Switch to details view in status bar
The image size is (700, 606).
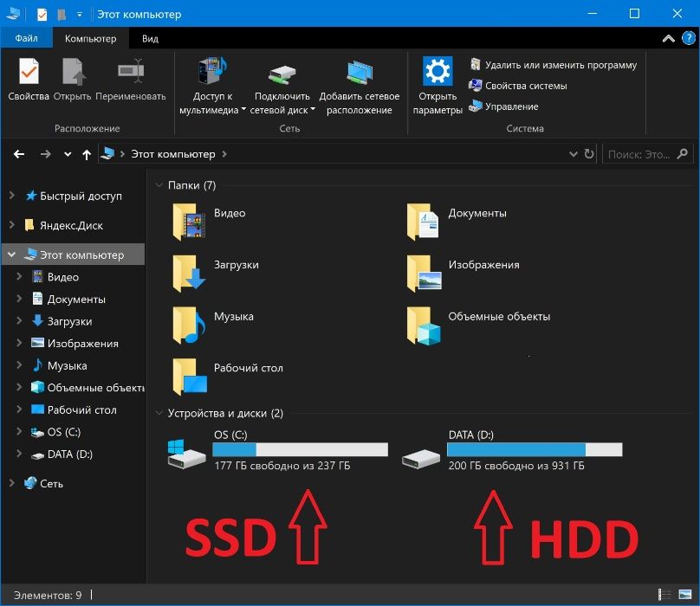click(x=664, y=595)
